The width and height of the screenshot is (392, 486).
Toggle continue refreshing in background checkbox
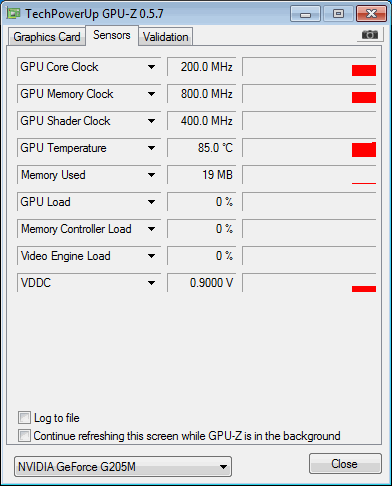tap(24, 436)
